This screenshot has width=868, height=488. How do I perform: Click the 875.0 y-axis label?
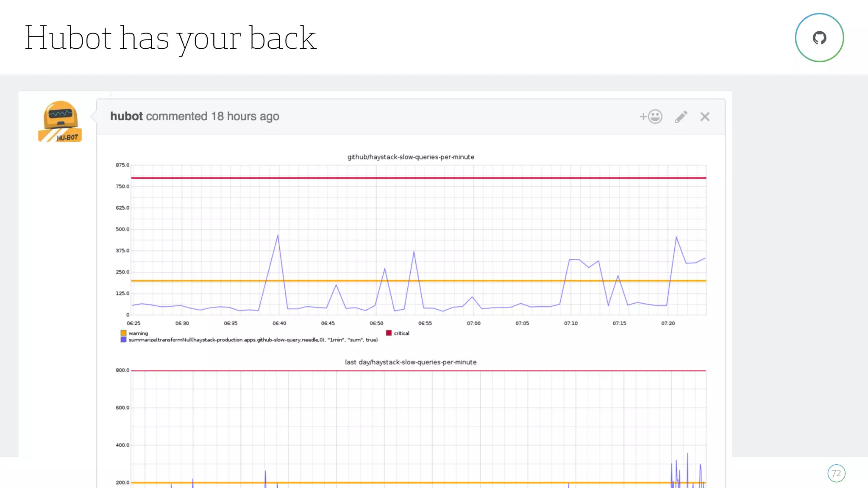(122, 165)
